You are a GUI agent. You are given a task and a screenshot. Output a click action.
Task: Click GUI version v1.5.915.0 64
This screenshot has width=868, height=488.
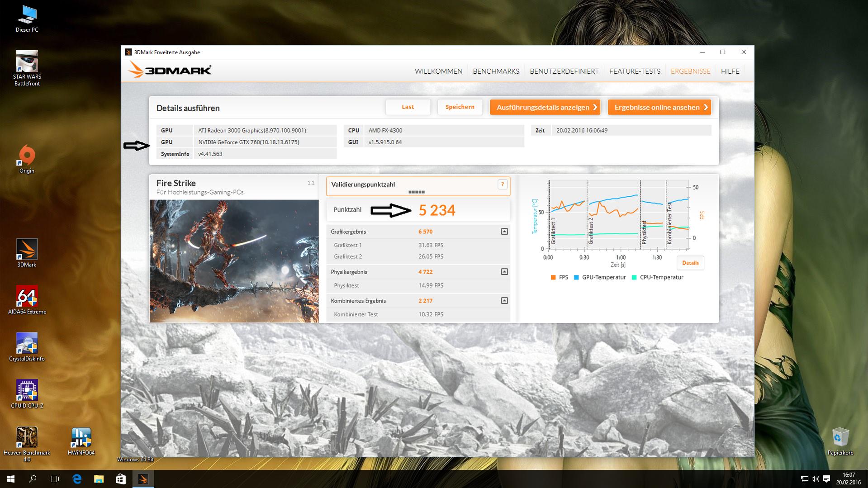pyautogui.click(x=385, y=142)
